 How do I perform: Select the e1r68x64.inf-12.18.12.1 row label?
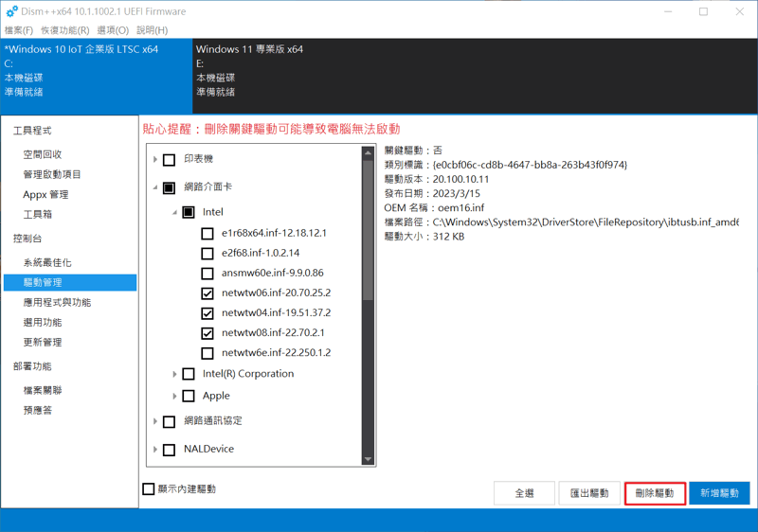(274, 233)
